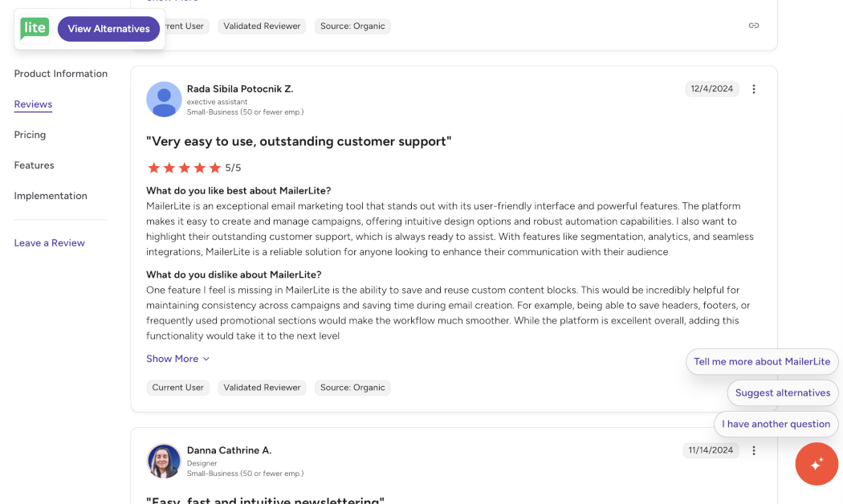This screenshot has height=504, width=843.
Task: Click Rada Sibila Potocnik's profile avatar
Action: click(164, 99)
